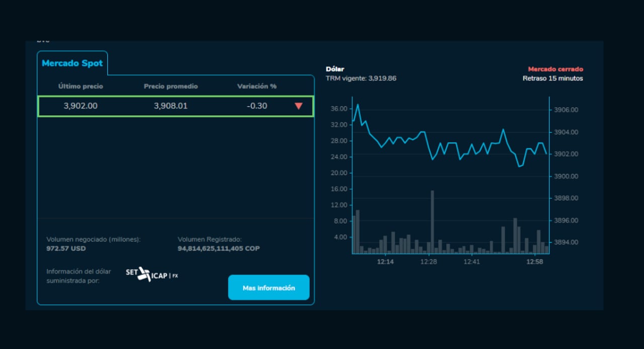Image resolution: width=644 pixels, height=349 pixels.
Task: Click the TRM vigente 3,919.86 value
Action: click(x=361, y=78)
